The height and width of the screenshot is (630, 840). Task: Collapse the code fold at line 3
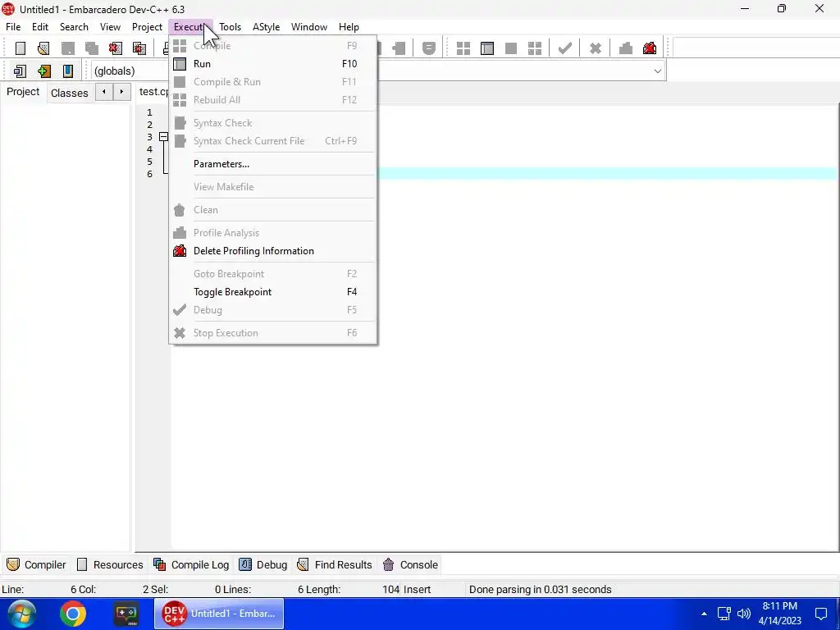(163, 137)
